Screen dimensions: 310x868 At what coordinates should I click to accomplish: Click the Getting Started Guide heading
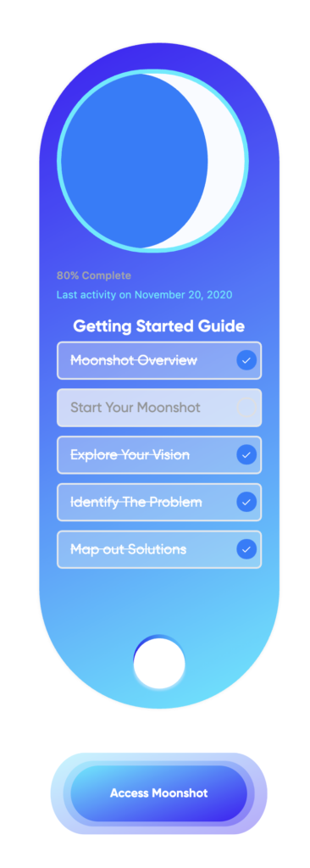click(159, 326)
